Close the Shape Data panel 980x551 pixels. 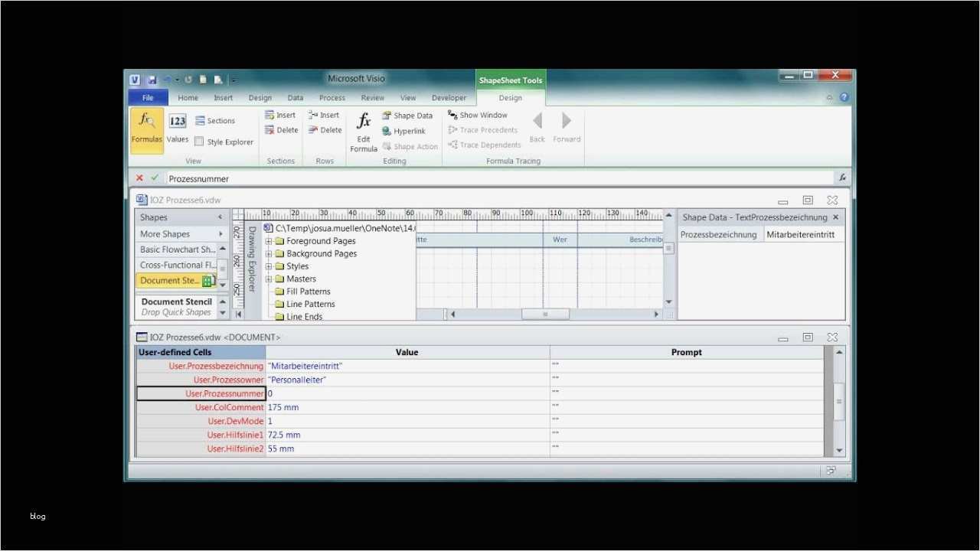pyautogui.click(x=835, y=217)
